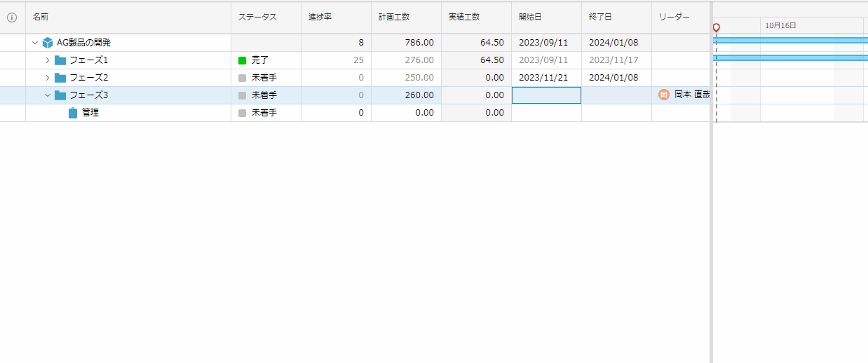
Task: Click the フェーズ1 folder icon
Action: 60,60
